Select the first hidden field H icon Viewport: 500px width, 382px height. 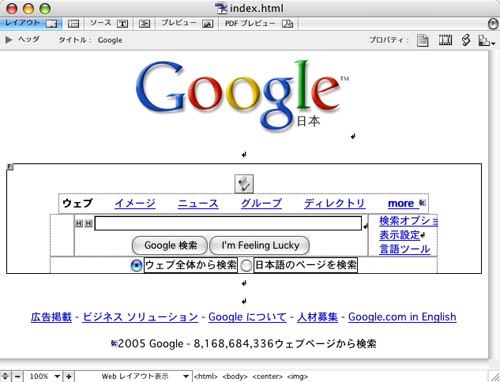79,223
